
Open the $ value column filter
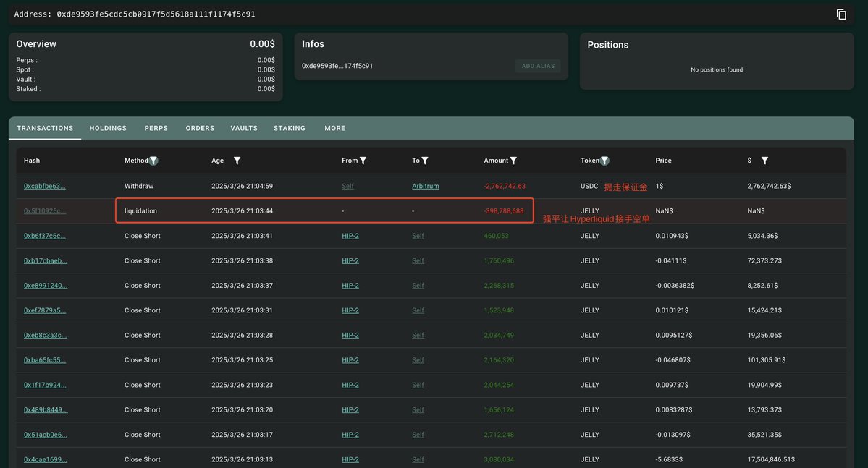click(x=764, y=161)
